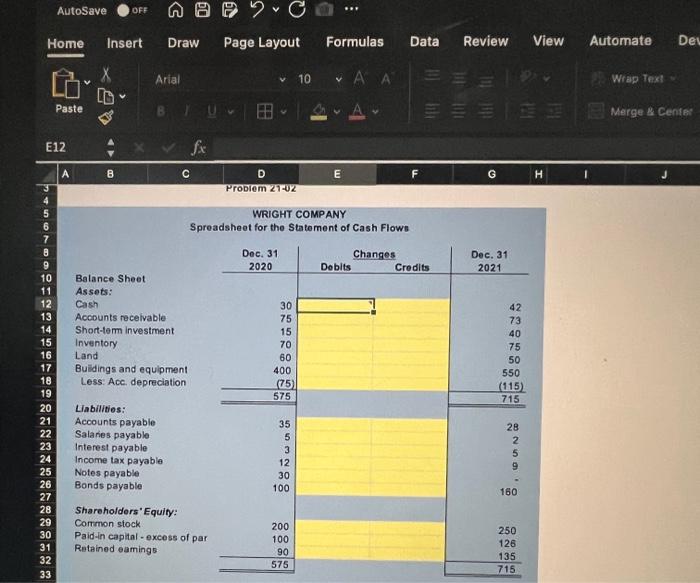Screen dimensions: 700x583
Task: Click the Increase Indent icon
Action: [x=554, y=111]
